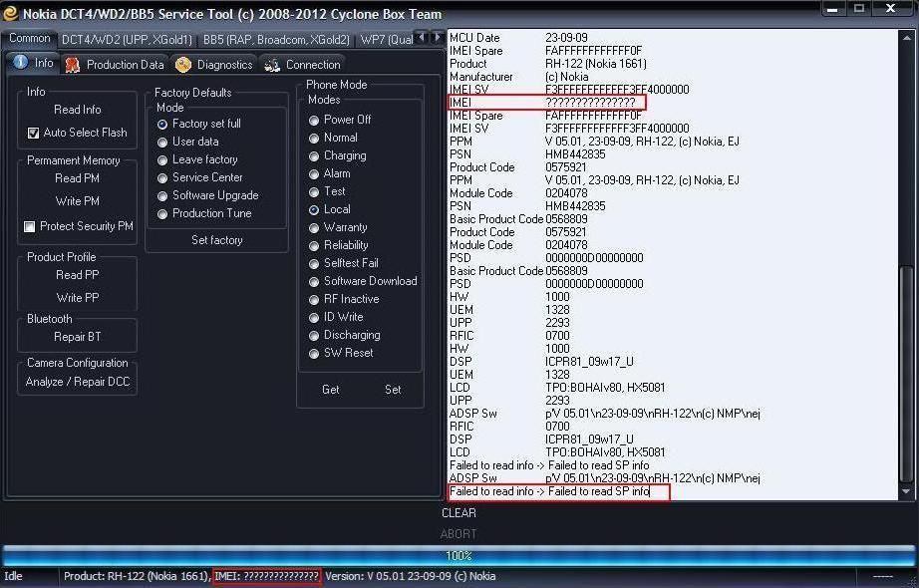
Task: Disable the Auto Select Flash checkbox
Action: click(x=33, y=133)
